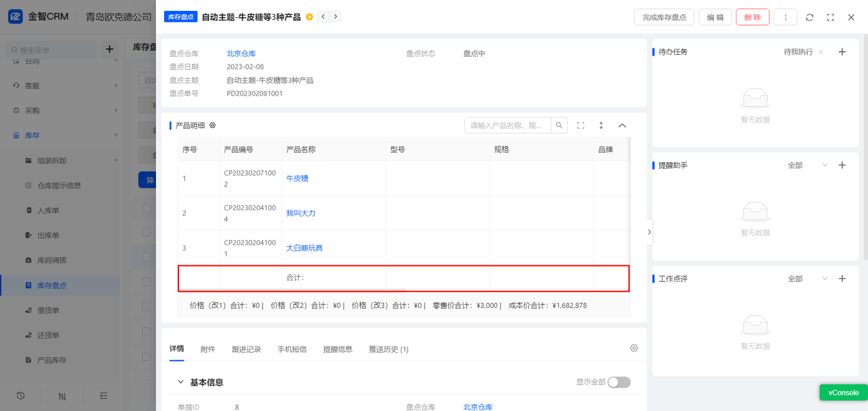
Task: Open 北京仓库 link under 盘点仓库
Action: pos(241,54)
